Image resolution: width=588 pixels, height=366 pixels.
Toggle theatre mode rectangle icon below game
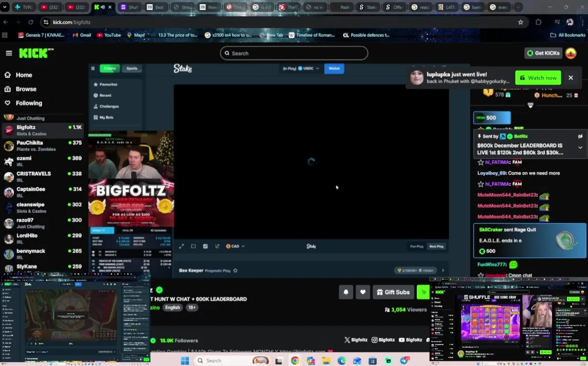pos(194,247)
